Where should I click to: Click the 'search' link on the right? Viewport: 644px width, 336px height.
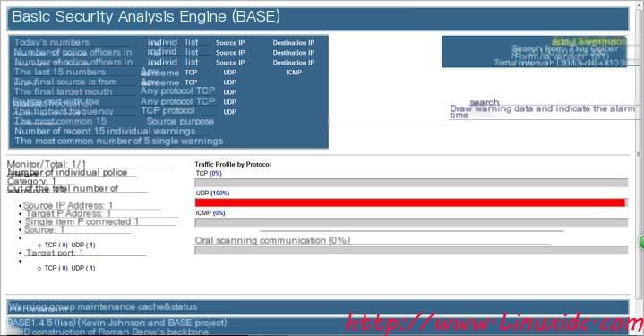click(x=485, y=102)
